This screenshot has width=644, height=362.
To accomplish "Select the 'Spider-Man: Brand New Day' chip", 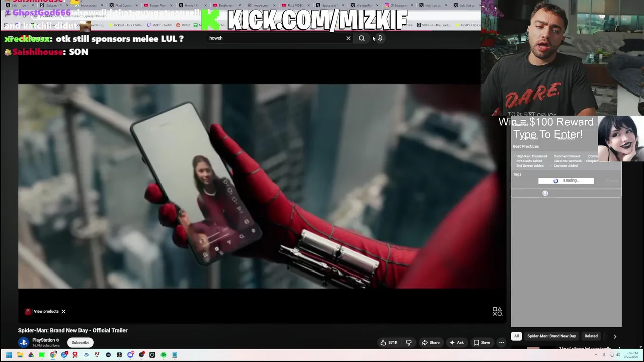I will point(551,336).
